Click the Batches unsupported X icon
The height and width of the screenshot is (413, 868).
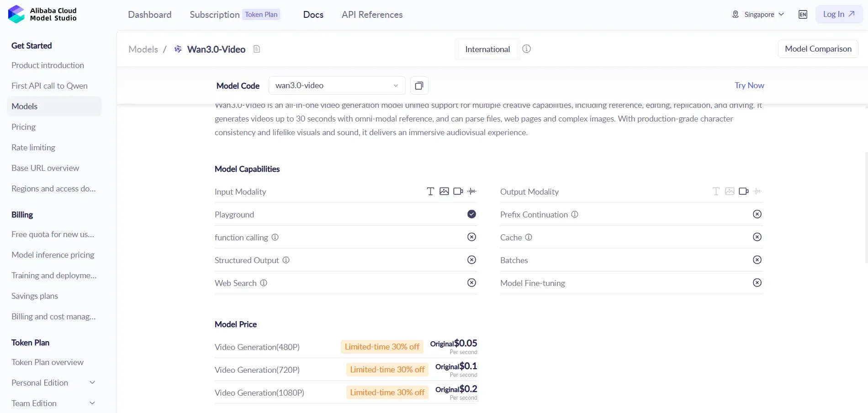point(757,260)
